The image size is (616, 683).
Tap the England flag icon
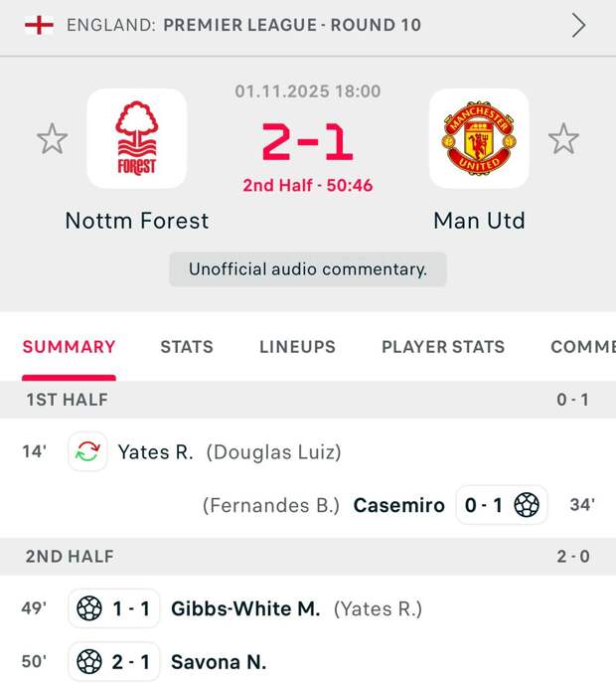pyautogui.click(x=39, y=25)
